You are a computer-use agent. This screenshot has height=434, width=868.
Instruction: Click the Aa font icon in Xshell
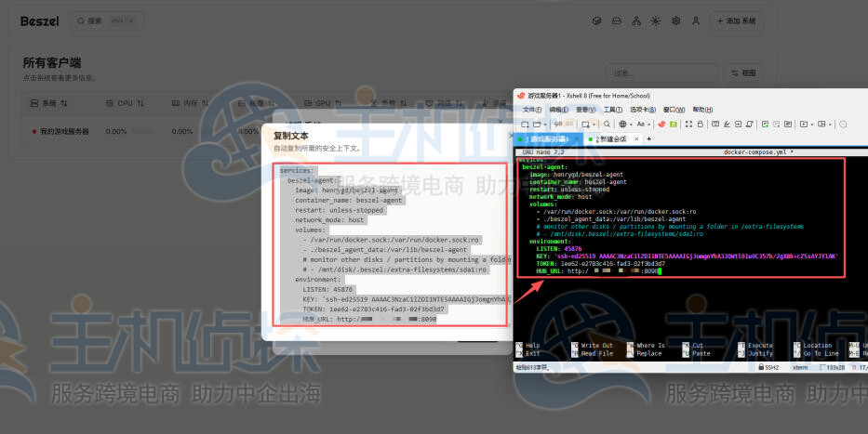640,125
